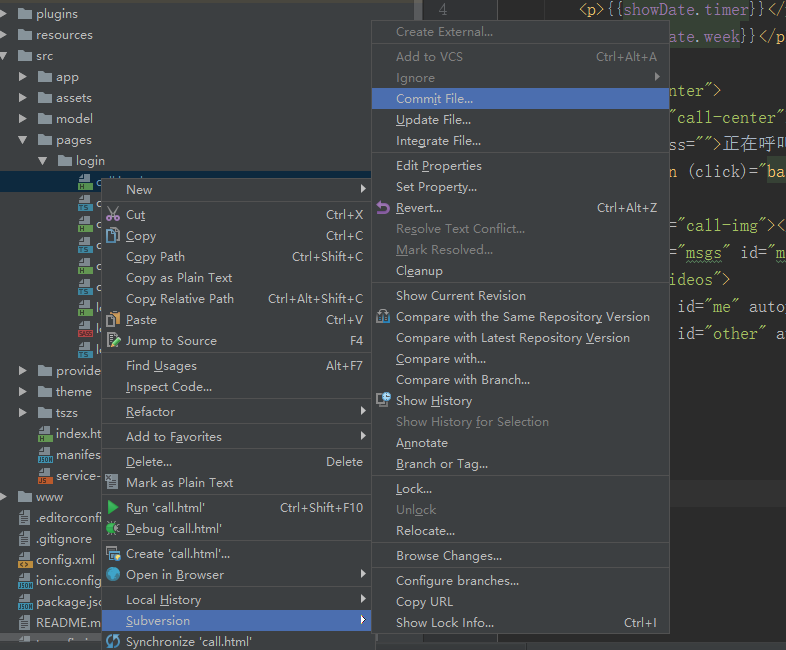Click the green Run 'call.html' arrow icon
This screenshot has width=786, height=650.
(x=113, y=507)
